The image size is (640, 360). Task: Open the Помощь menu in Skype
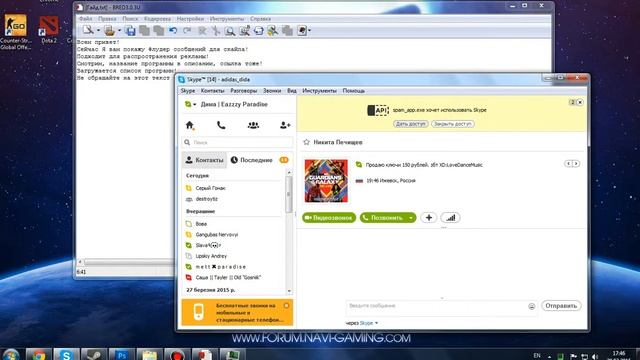click(353, 91)
